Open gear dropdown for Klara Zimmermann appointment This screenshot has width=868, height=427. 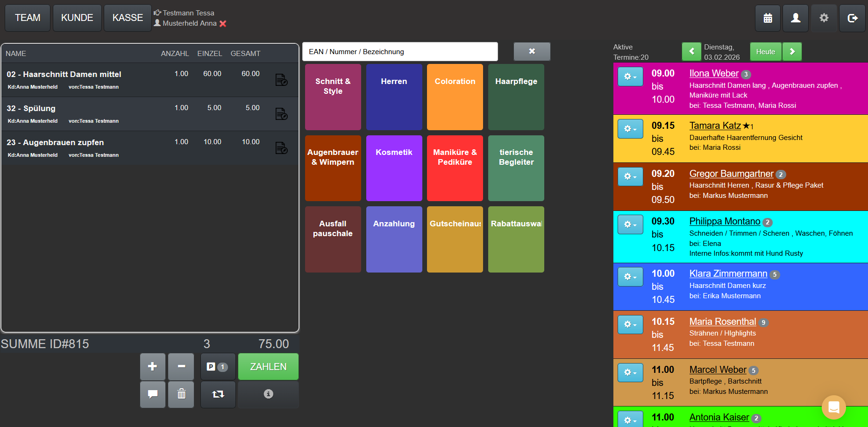pos(630,277)
